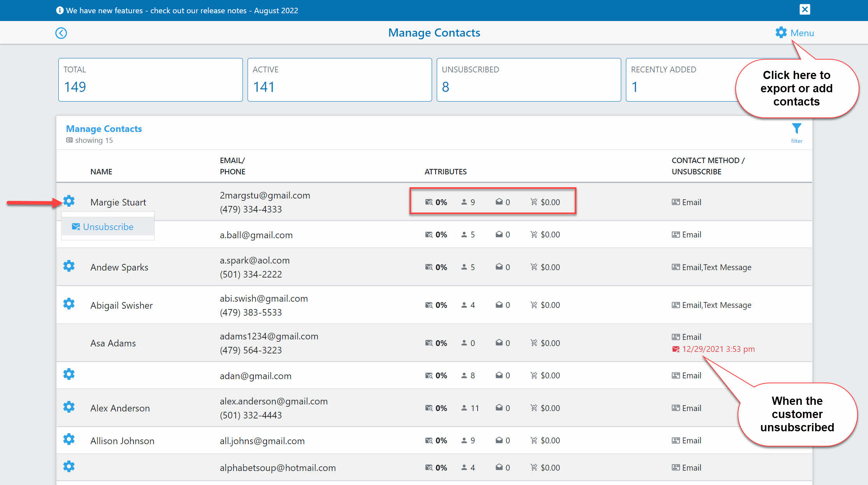Screen dimensions: 868x485
Task: Click the name Allison Johnson
Action: [122, 441]
